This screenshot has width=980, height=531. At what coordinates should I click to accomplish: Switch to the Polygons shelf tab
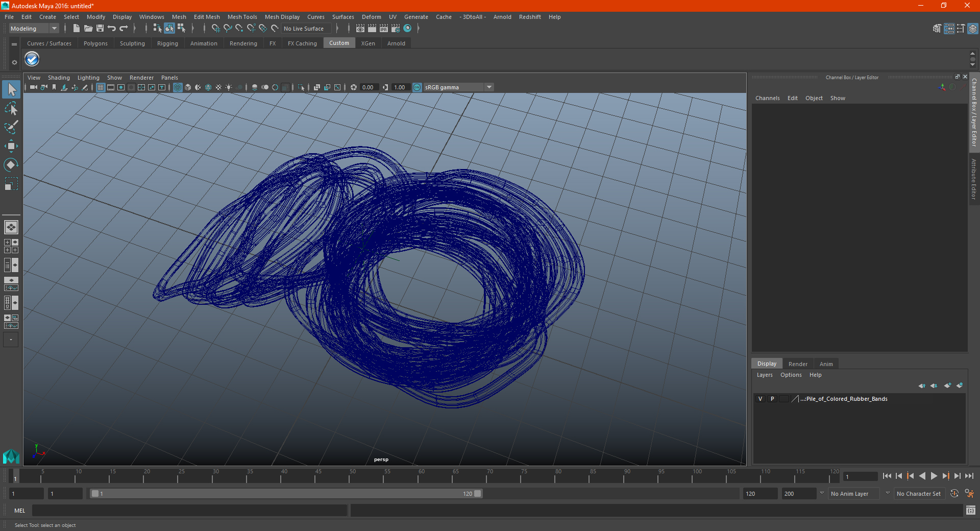(95, 43)
